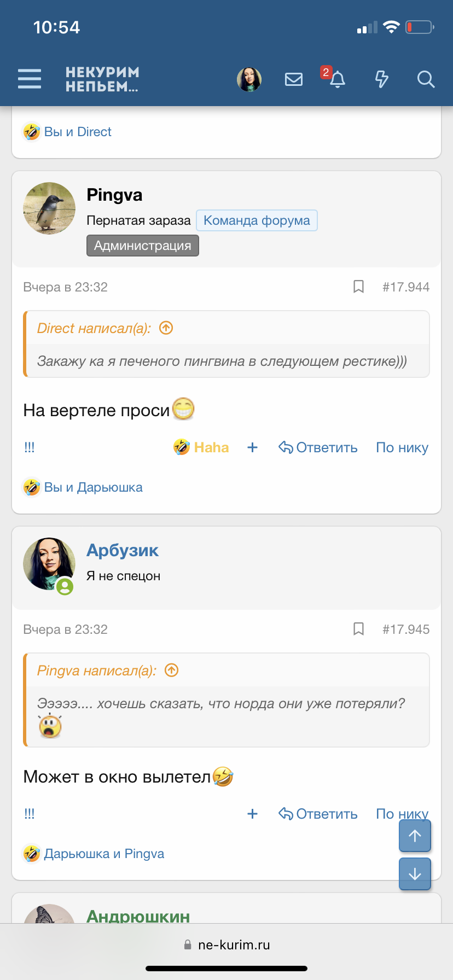Bookmark post #17.945 with bookmark icon
The image size is (453, 980).
click(359, 629)
